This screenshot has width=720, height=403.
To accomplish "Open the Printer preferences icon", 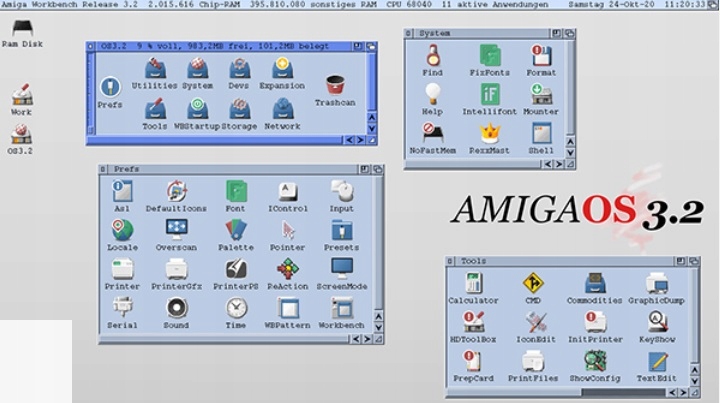I will pyautogui.click(x=122, y=269).
